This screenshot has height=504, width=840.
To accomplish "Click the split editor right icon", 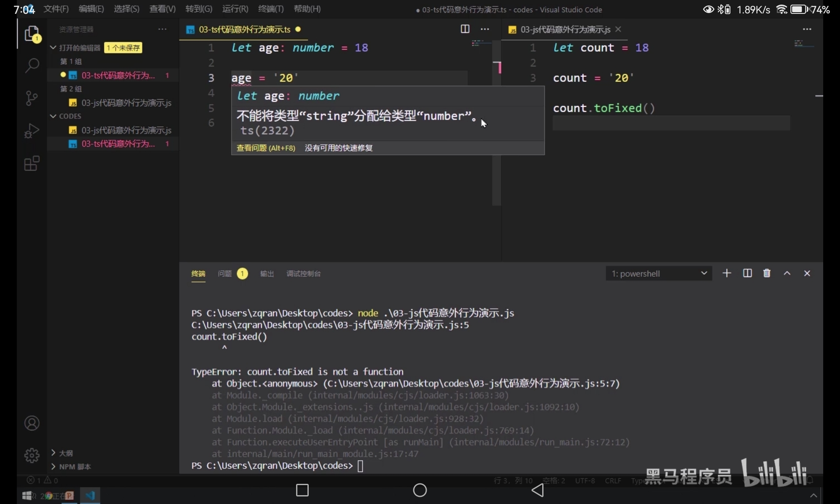I will [x=465, y=29].
